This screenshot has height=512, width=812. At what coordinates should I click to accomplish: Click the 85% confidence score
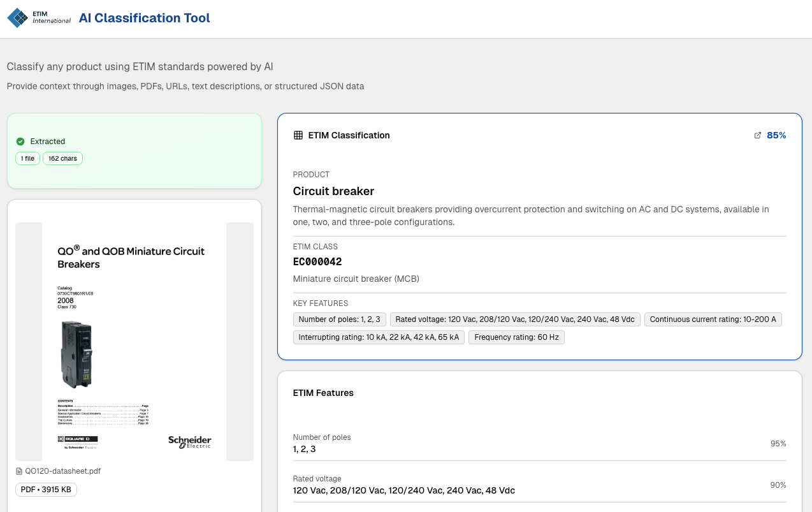[x=776, y=135]
